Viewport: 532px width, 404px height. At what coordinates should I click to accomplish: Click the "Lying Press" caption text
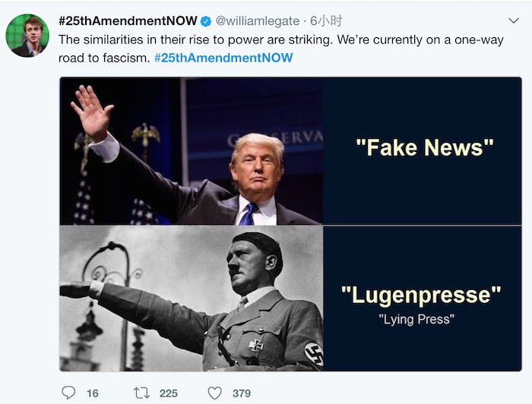click(x=416, y=319)
